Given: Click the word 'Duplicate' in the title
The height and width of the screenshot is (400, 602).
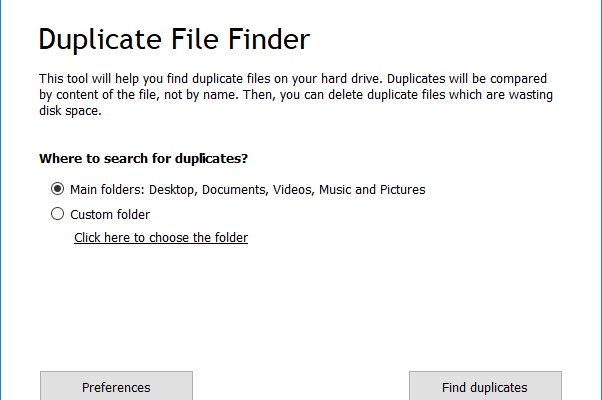Looking at the screenshot, I should (100, 40).
